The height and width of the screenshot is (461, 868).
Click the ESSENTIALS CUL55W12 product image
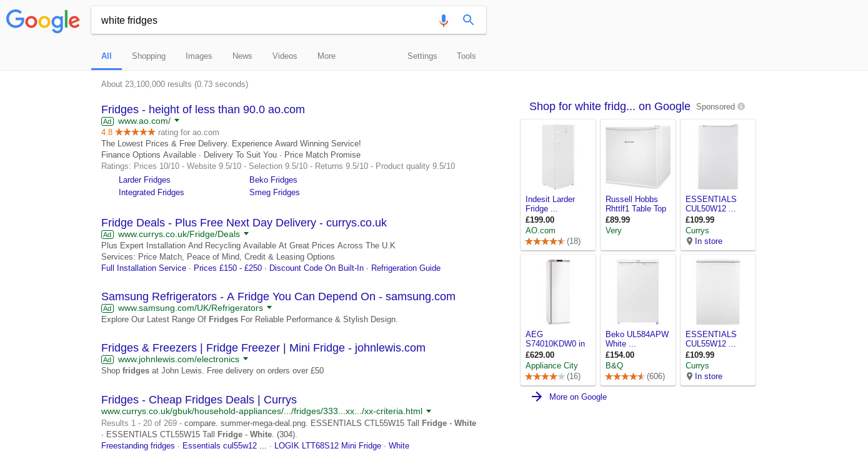(x=718, y=291)
